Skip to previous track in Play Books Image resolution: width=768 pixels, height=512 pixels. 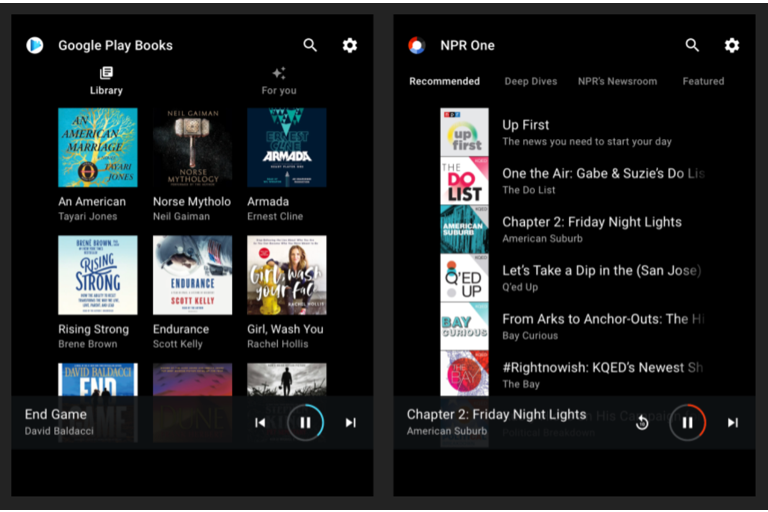260,422
